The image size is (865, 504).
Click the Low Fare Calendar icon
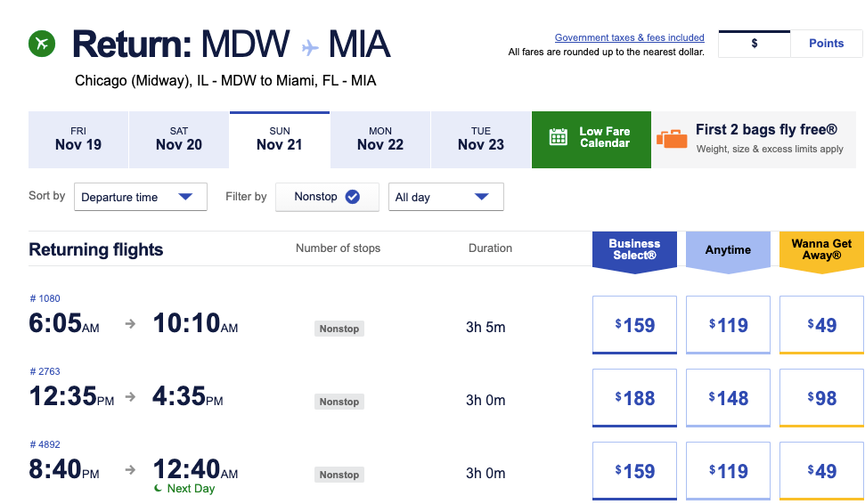pyautogui.click(x=559, y=137)
